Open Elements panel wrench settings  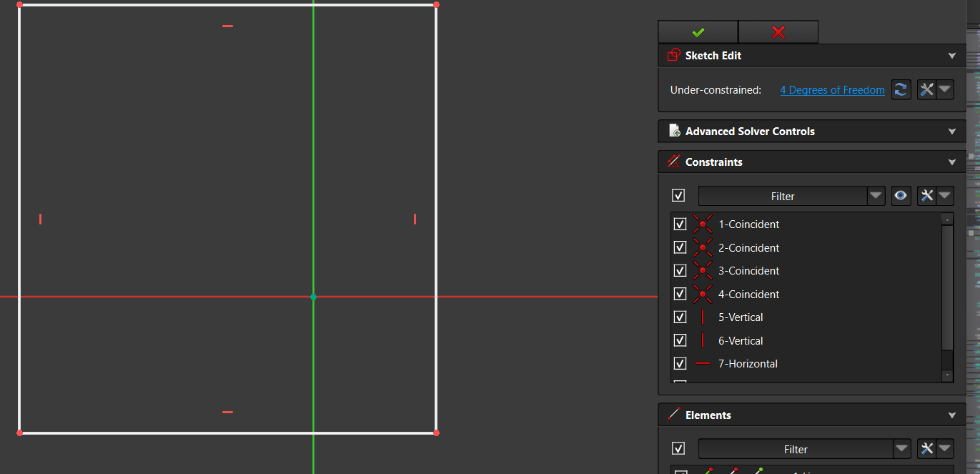click(927, 449)
